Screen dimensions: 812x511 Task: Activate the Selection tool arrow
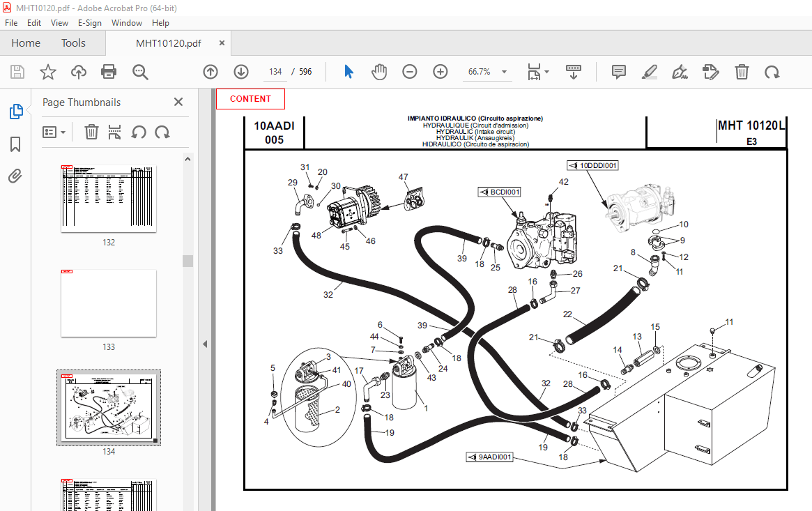(x=348, y=71)
